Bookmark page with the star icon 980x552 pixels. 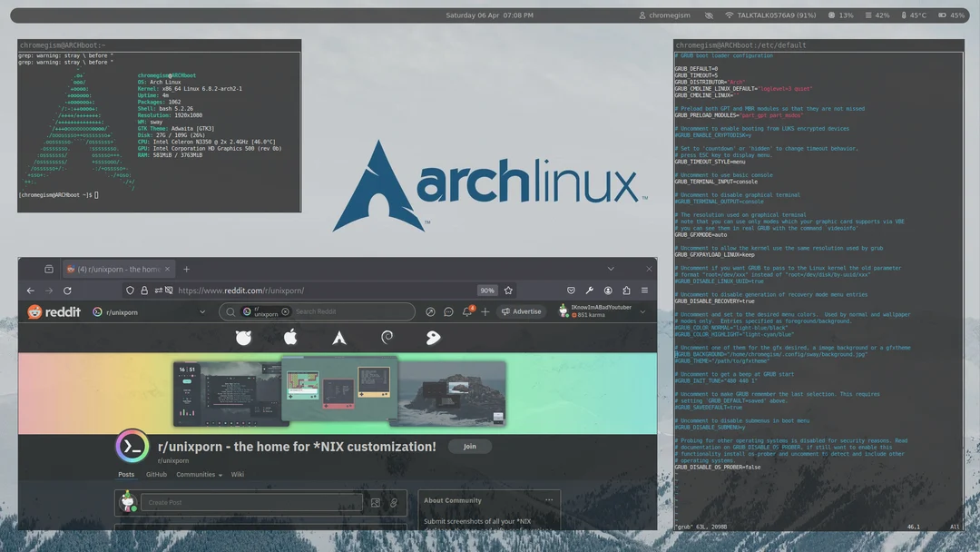(508, 291)
